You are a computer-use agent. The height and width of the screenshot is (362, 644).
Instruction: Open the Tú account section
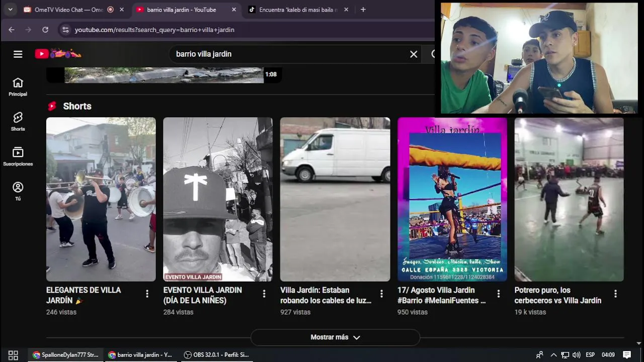click(18, 192)
